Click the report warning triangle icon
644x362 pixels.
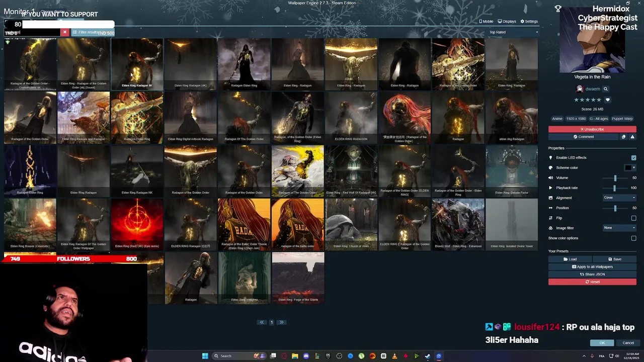(632, 137)
